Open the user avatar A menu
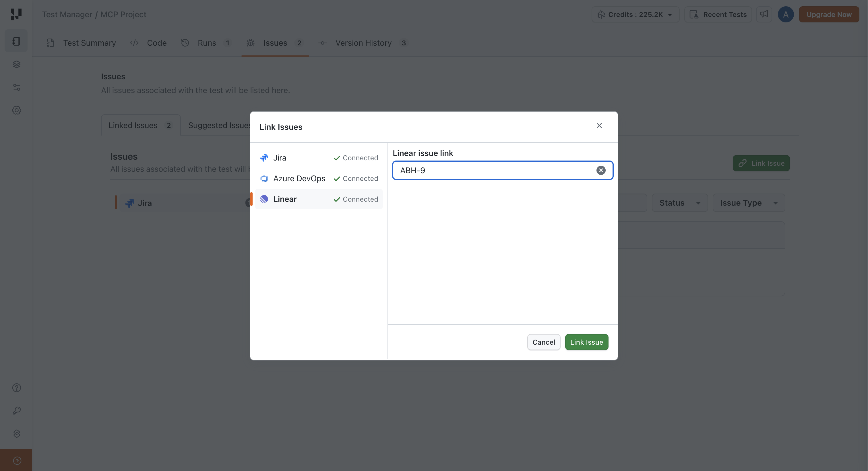The width and height of the screenshot is (868, 471). click(x=785, y=14)
